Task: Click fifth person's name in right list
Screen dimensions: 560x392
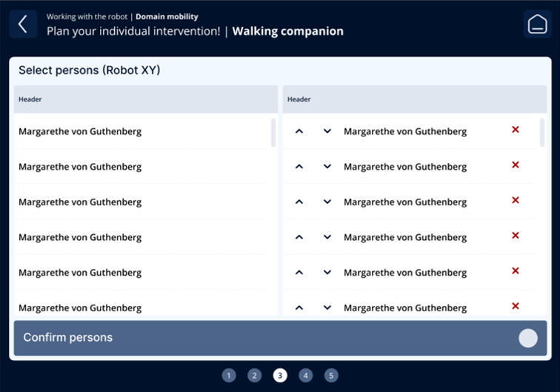Action: (405, 273)
